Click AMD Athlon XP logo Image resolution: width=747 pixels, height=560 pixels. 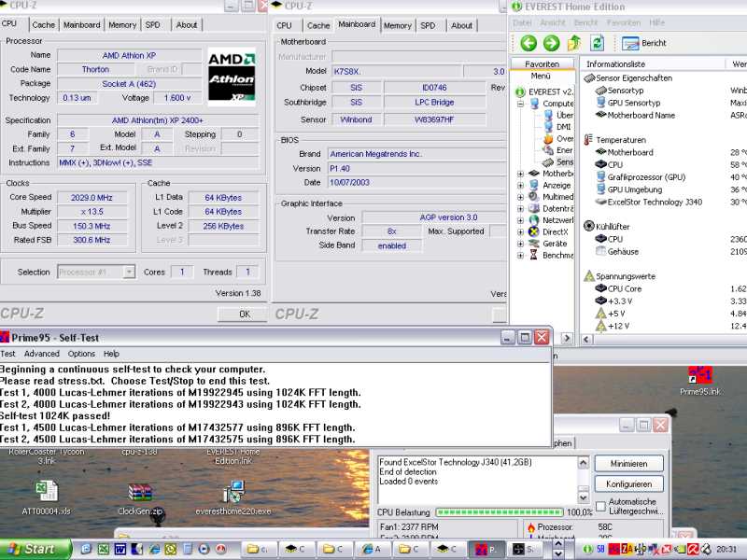pyautogui.click(x=232, y=76)
